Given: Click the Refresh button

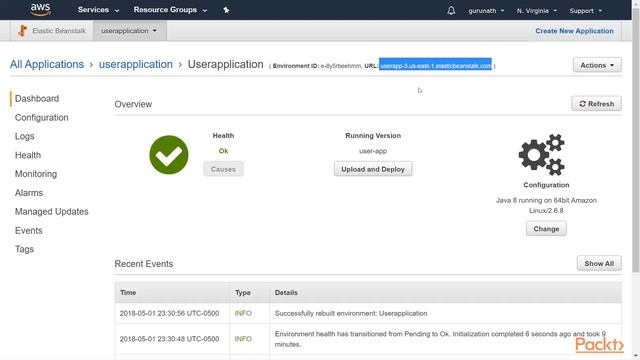Looking at the screenshot, I should [x=596, y=104].
